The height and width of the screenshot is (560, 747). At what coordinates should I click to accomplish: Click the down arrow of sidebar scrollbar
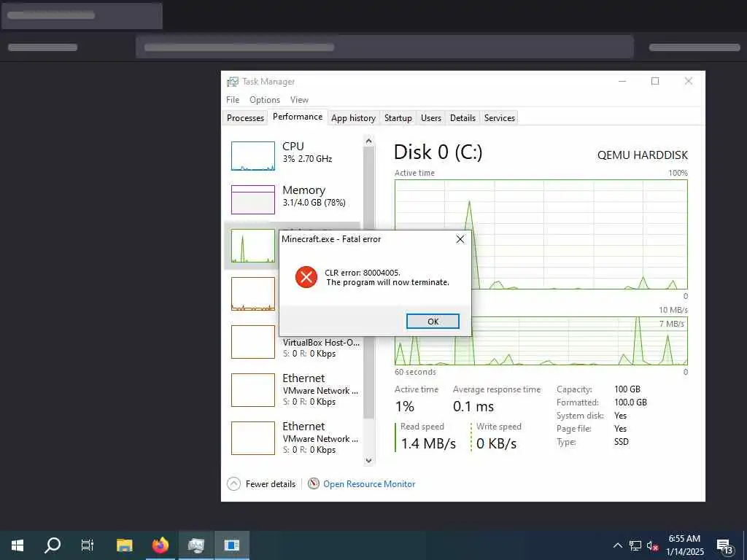[x=368, y=460]
